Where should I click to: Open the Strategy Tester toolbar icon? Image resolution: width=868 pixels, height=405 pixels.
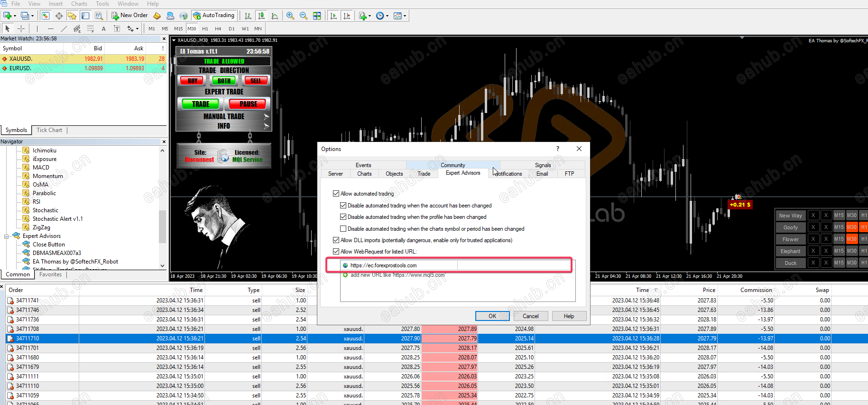tap(99, 16)
